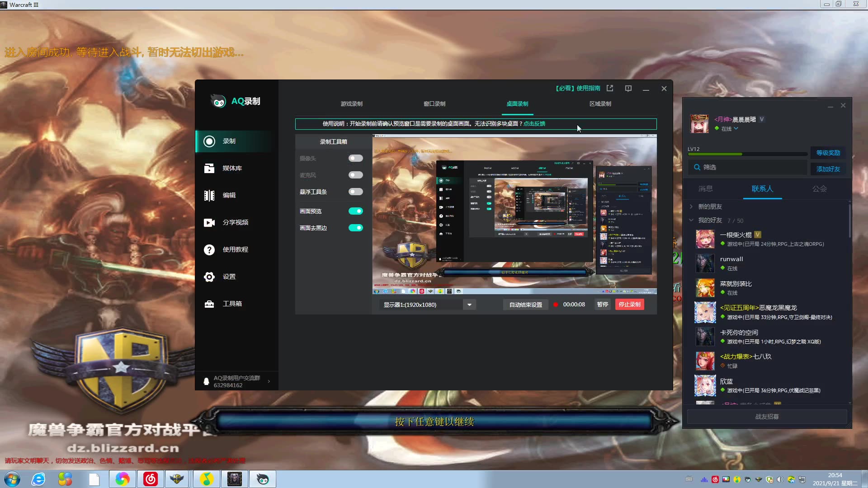Viewport: 868px width, 488px height.
Task: Click the 战友招募 button
Action: click(x=767, y=417)
